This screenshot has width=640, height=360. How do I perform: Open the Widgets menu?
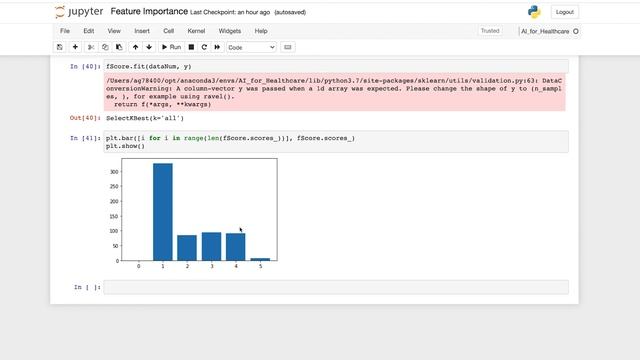[x=229, y=31]
